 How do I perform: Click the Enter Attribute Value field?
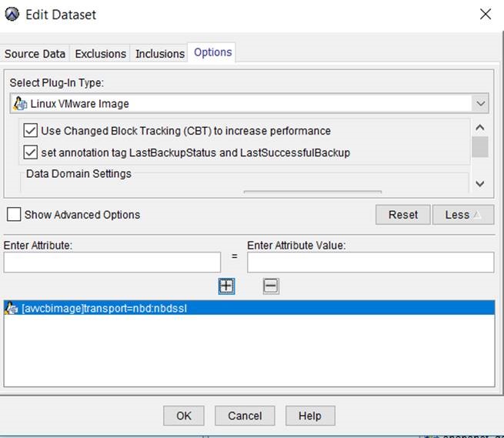point(370,262)
